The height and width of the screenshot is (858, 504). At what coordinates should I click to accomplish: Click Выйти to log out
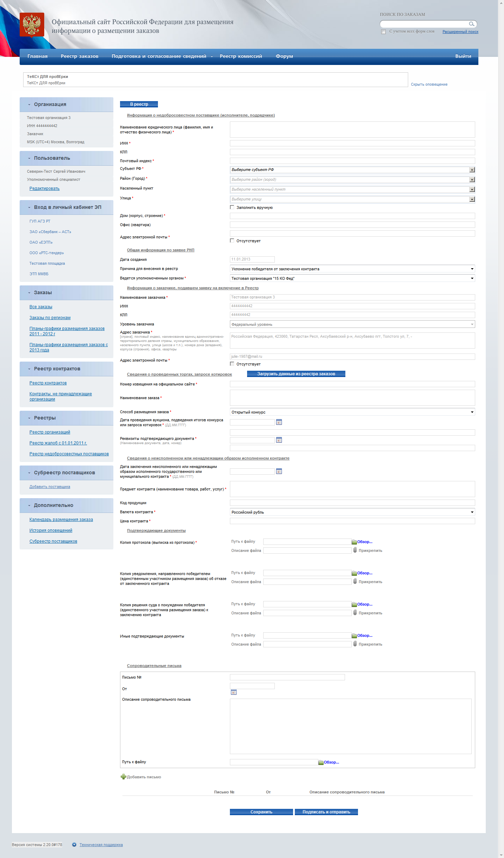coord(463,56)
